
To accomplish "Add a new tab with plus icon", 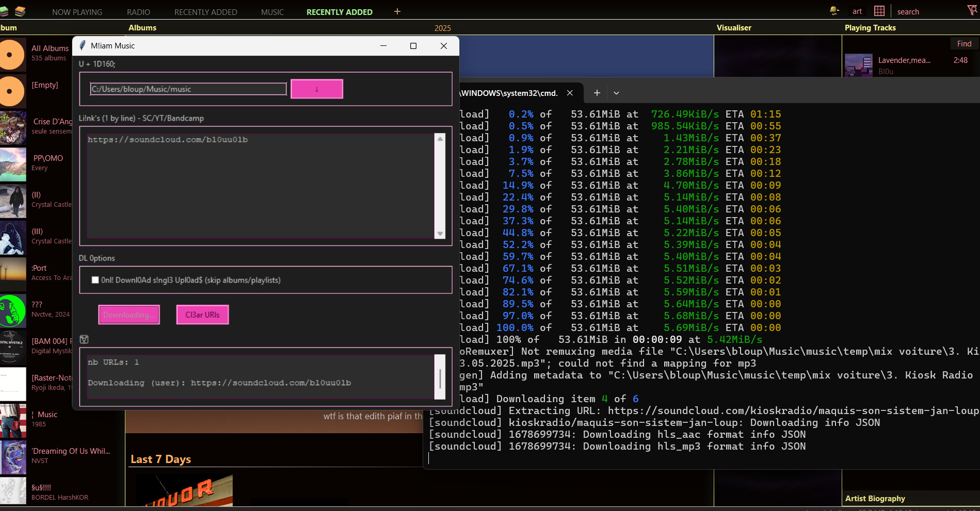I will point(397,11).
